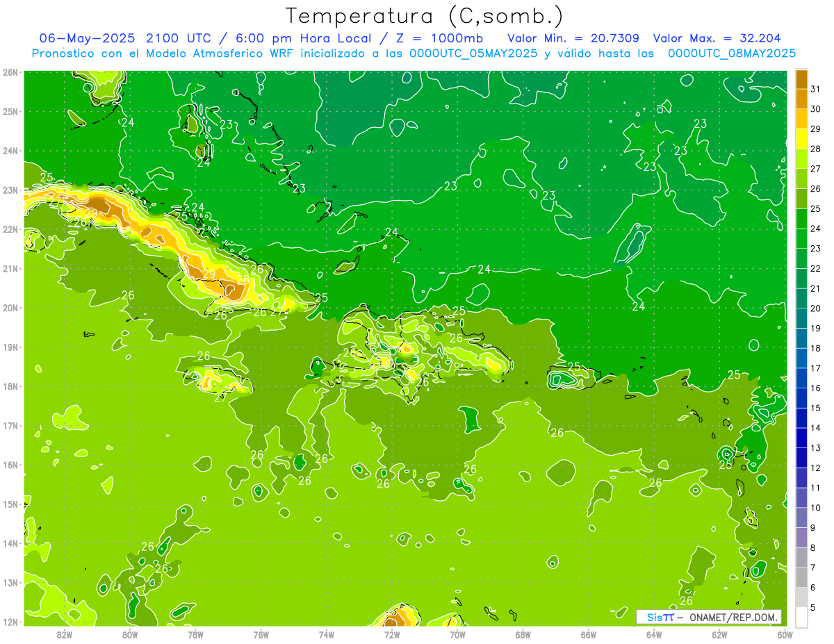Click the longitude axis label "68W"
834x644 pixels.
click(x=523, y=634)
